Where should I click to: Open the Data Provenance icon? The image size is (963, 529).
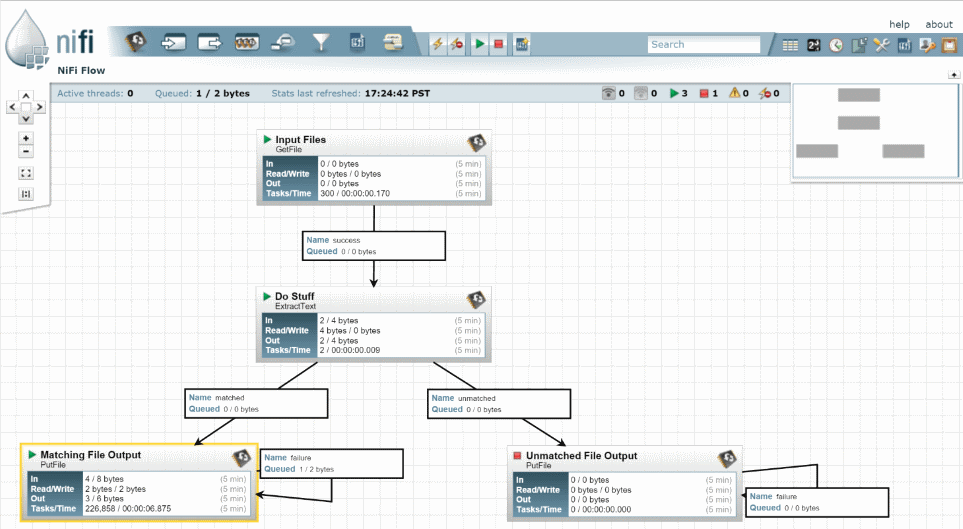tap(859, 45)
